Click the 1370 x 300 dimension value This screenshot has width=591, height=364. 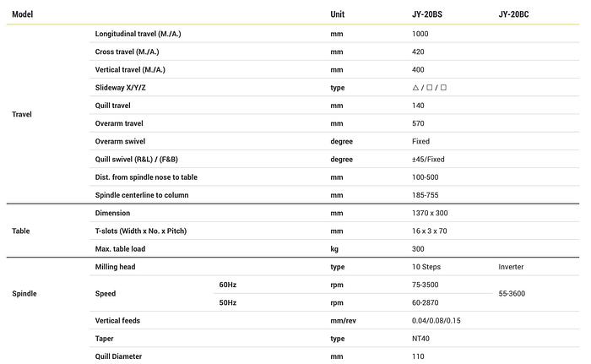point(430,213)
